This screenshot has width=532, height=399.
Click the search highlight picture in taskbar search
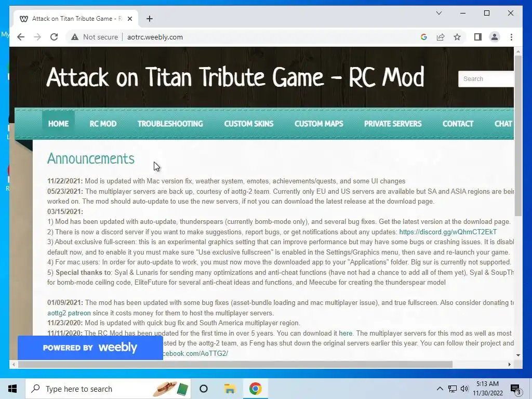coord(170,389)
